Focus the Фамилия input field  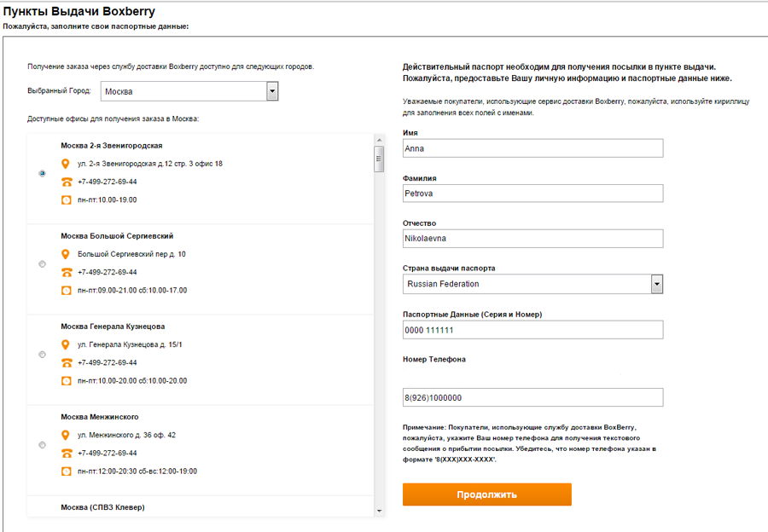coord(532,194)
